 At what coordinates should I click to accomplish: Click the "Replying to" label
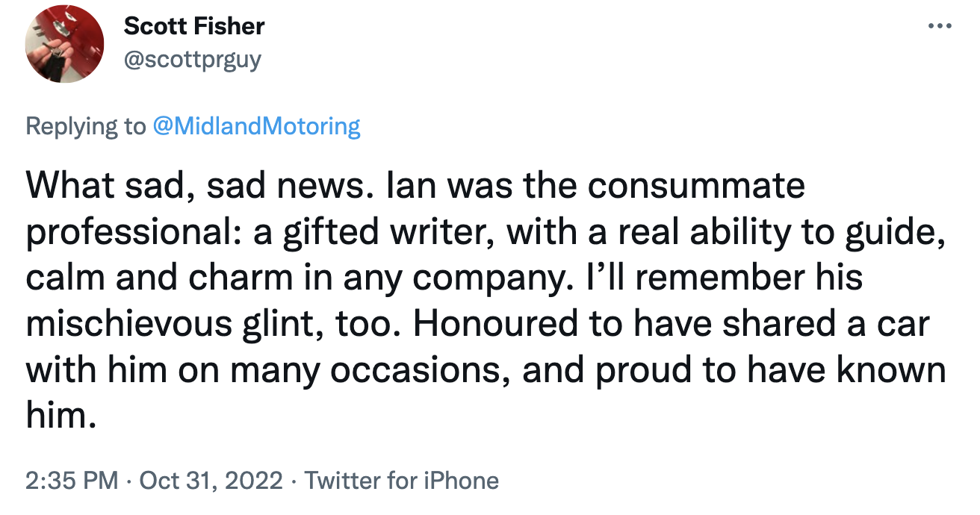(x=85, y=126)
